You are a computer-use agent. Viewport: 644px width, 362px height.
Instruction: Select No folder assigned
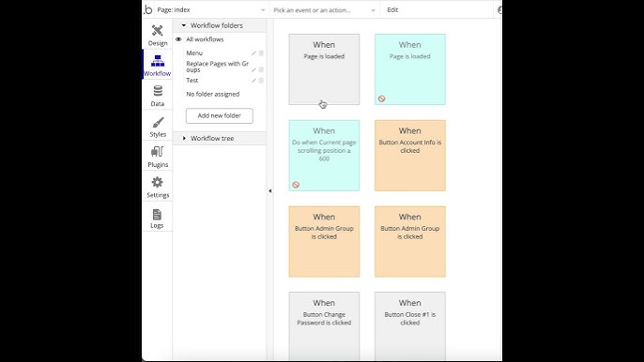pyautogui.click(x=213, y=94)
